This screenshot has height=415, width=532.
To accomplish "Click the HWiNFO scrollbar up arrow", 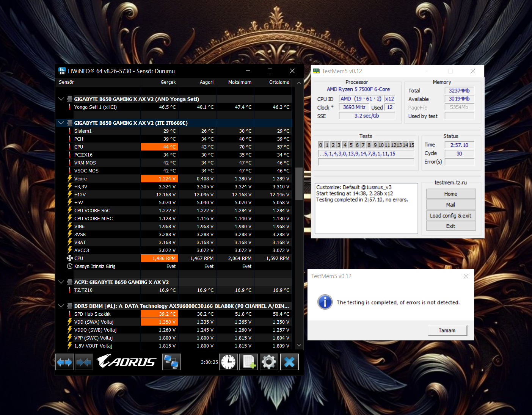I will pos(299,83).
